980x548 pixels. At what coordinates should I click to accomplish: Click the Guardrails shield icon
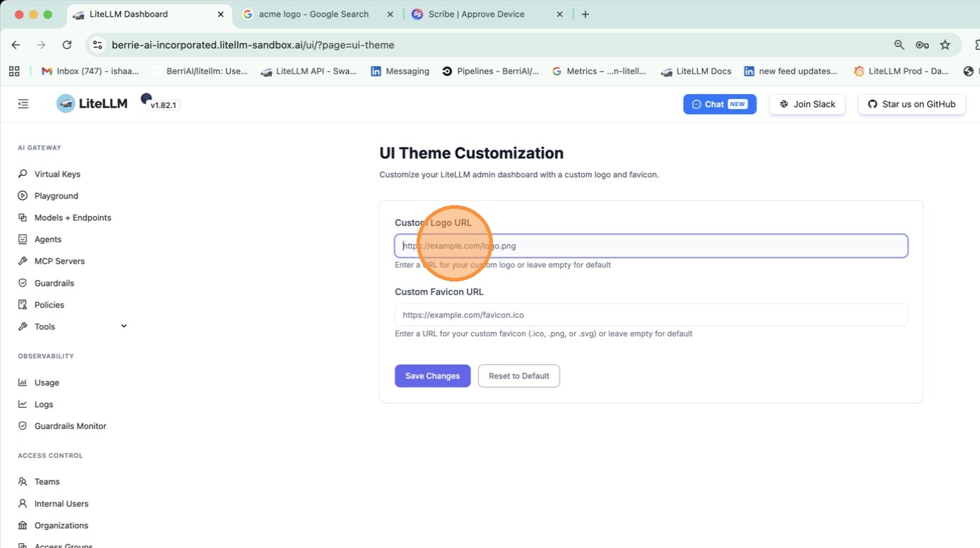(x=23, y=283)
